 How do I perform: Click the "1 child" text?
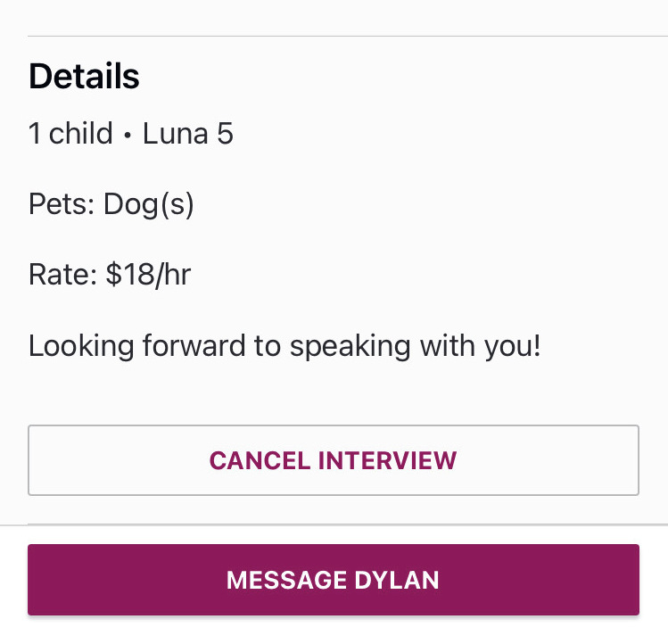click(x=70, y=134)
